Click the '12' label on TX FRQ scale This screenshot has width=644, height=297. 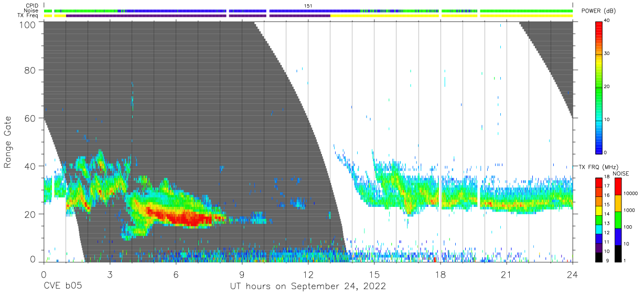tap(606, 233)
